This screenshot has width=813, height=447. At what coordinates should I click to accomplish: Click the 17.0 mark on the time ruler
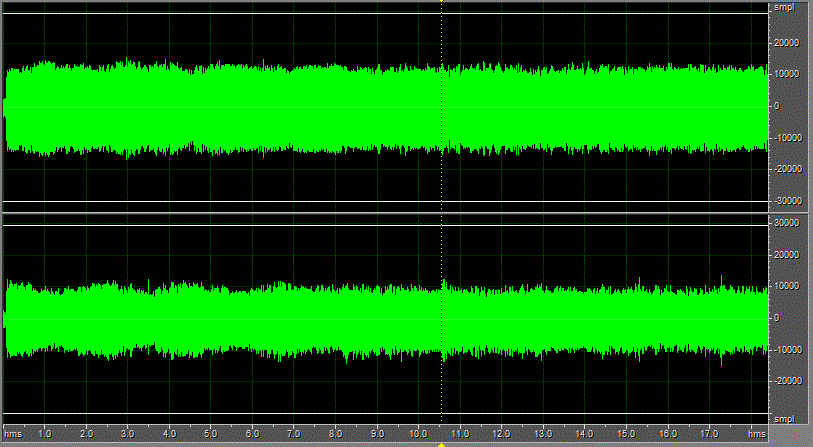click(x=709, y=434)
